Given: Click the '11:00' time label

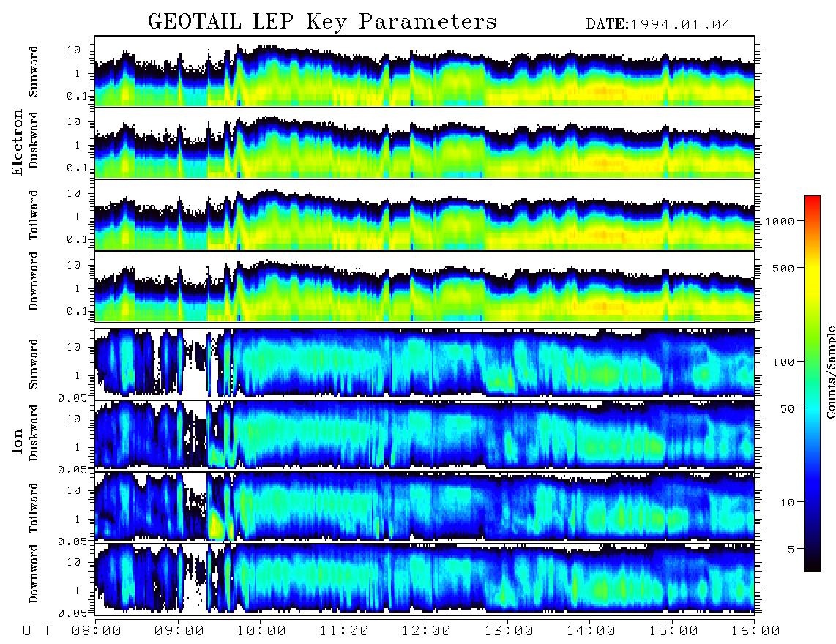Looking at the screenshot, I should pos(344,631).
